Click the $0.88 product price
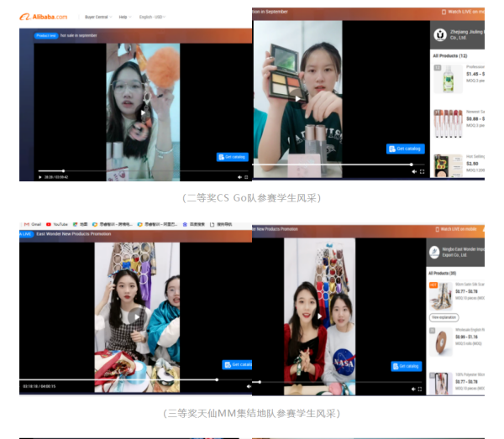This screenshot has height=439, width=504. coord(475,119)
